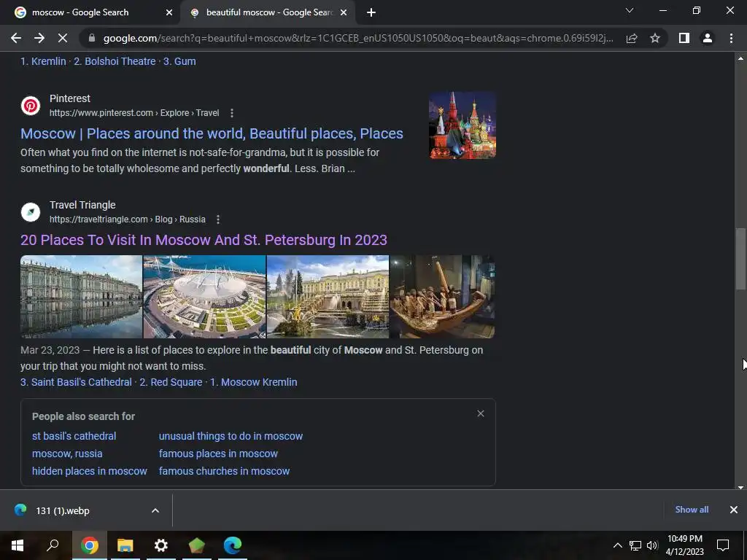
Task: Stop loading the page
Action: coord(63,38)
